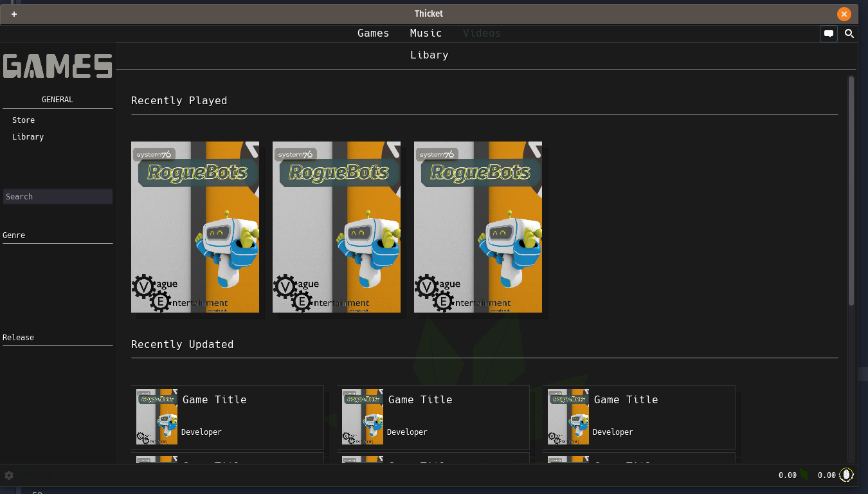Click the GAMES logo in sidebar

(x=57, y=66)
